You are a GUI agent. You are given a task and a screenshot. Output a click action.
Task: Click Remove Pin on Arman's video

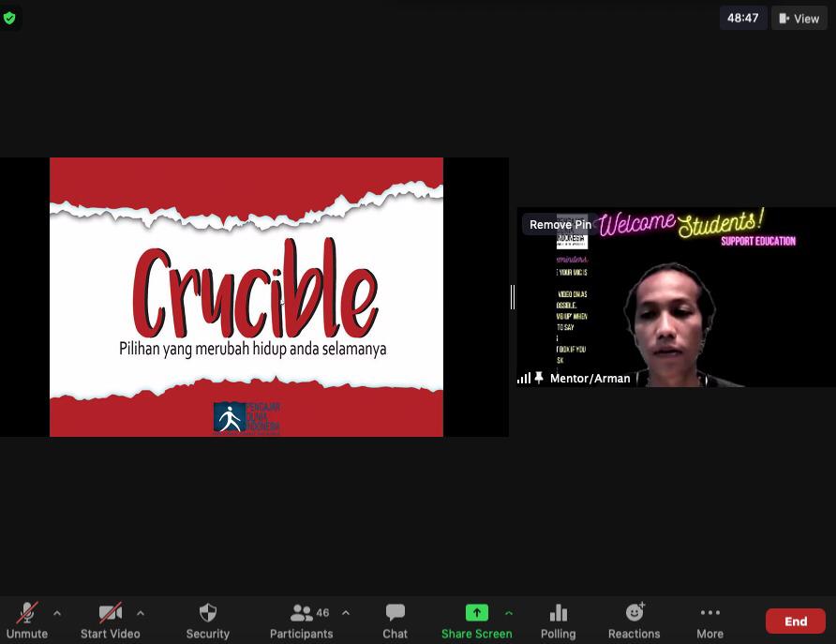tap(560, 224)
